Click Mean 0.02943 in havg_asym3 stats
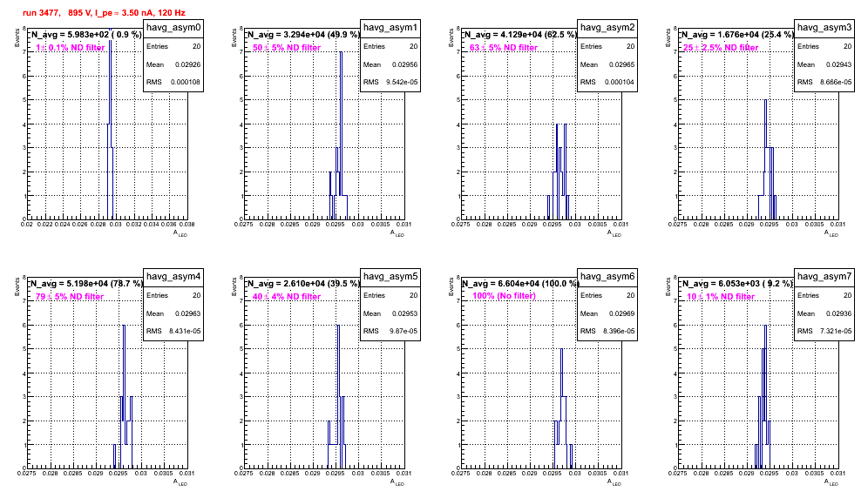This screenshot has width=868, height=498. coord(824,64)
